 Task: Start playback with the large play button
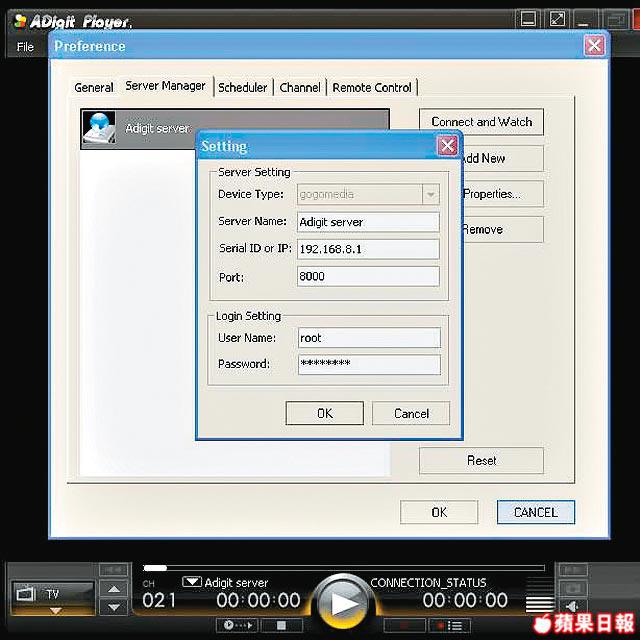[344, 602]
